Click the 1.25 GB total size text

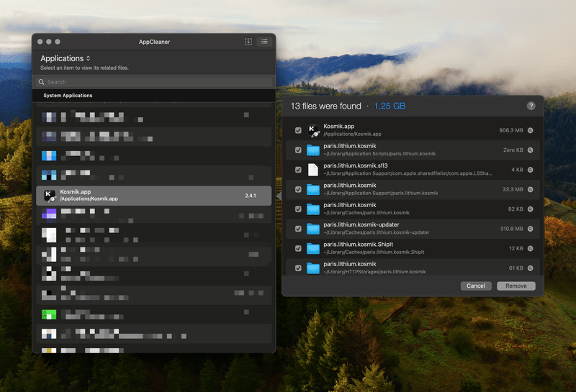click(390, 106)
